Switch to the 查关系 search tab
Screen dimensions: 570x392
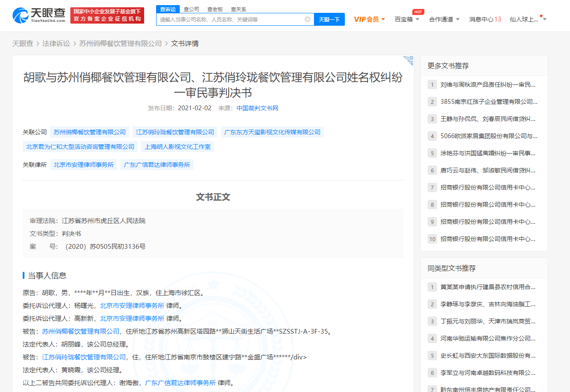click(x=238, y=9)
